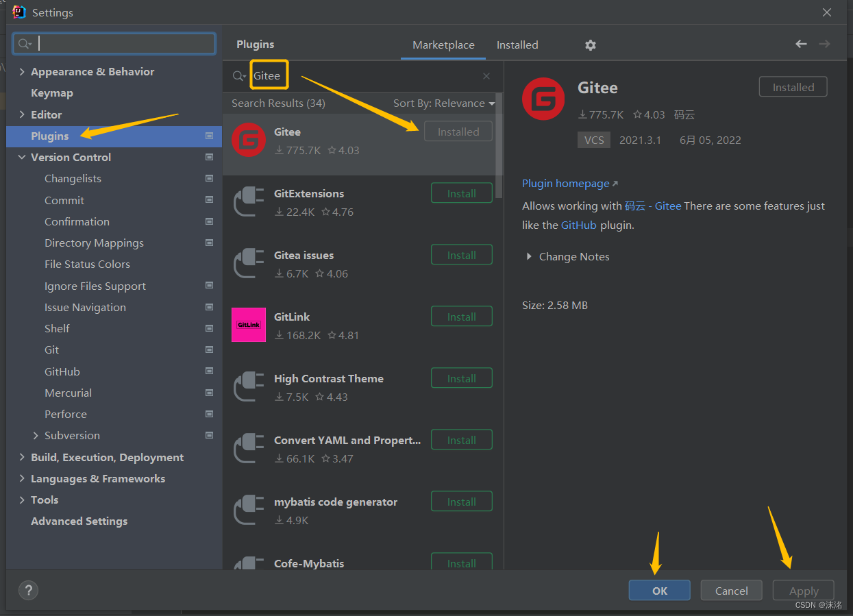Install the GitExtensions plugin
Image resolution: width=853 pixels, height=616 pixels.
coord(462,193)
